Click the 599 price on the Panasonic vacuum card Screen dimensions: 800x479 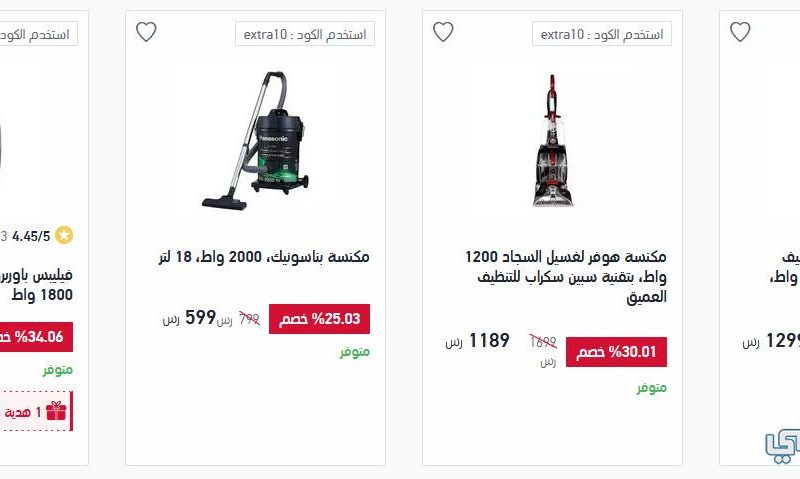[x=200, y=317]
